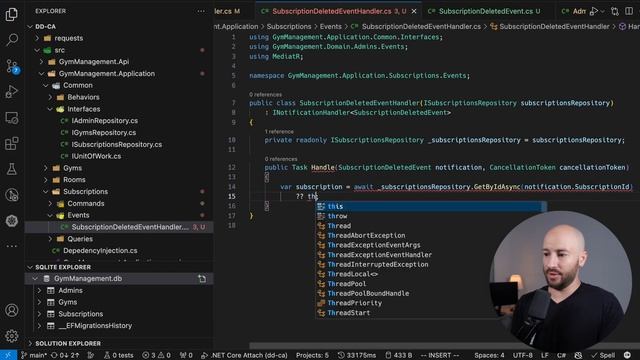Open IGymsRepository.cs file
This screenshot has width=640, height=360.
coord(104,133)
